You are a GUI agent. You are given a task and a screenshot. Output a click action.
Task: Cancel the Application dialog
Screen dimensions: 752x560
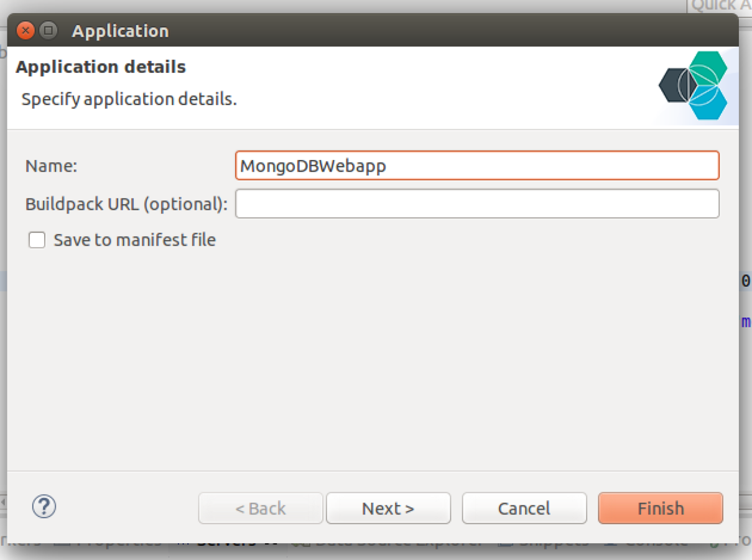pyautogui.click(x=524, y=508)
